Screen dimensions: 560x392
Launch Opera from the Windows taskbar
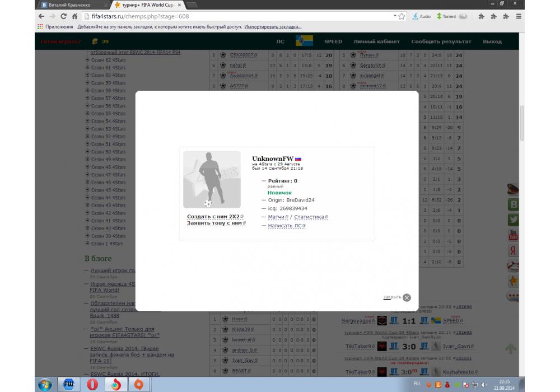pos(93,385)
